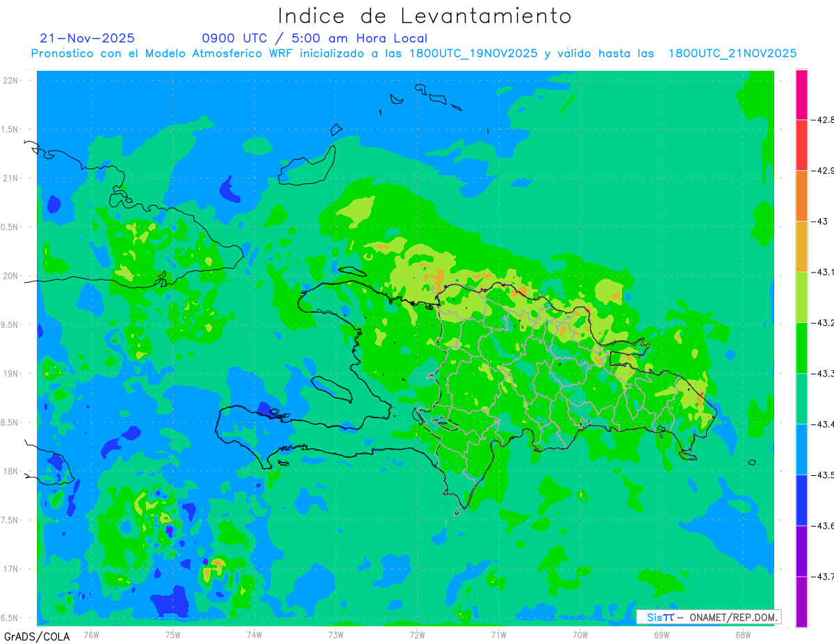Click the '-42.9' color bar value
This screenshot has height=644, width=834.
(821, 170)
